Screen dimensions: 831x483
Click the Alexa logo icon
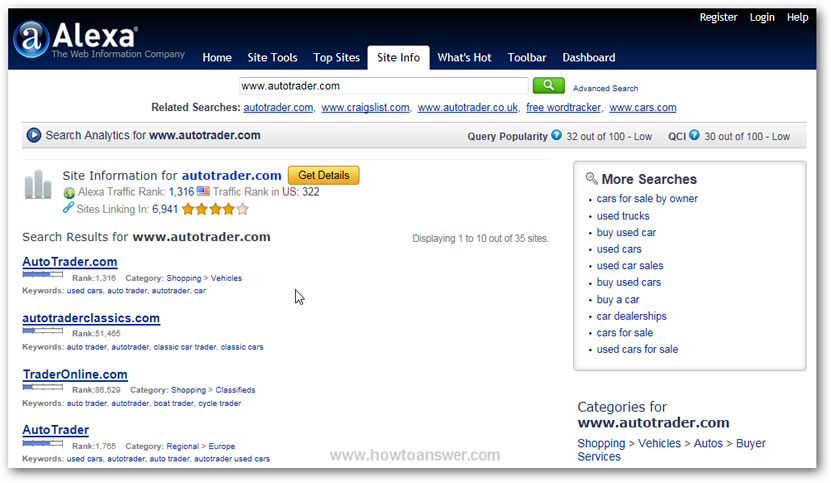tap(31, 39)
